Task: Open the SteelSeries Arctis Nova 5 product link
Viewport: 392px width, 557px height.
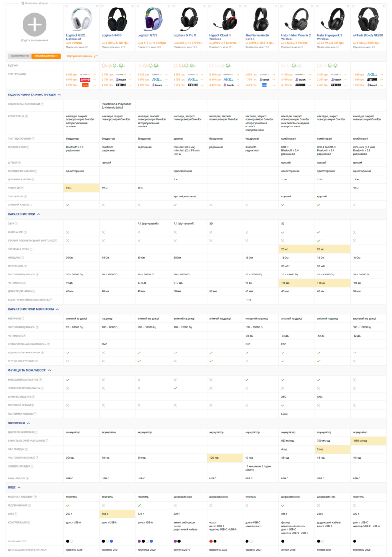Action: point(257,37)
